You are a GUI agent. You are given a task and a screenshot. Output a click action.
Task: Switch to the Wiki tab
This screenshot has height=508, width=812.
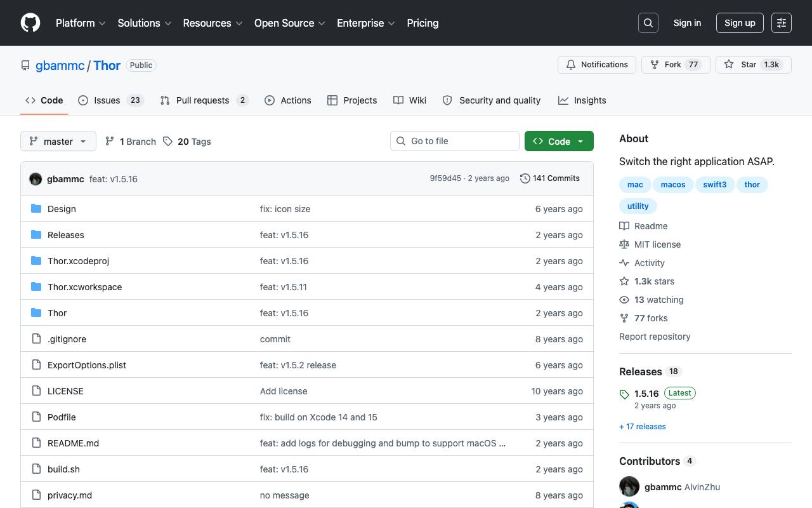click(x=410, y=100)
